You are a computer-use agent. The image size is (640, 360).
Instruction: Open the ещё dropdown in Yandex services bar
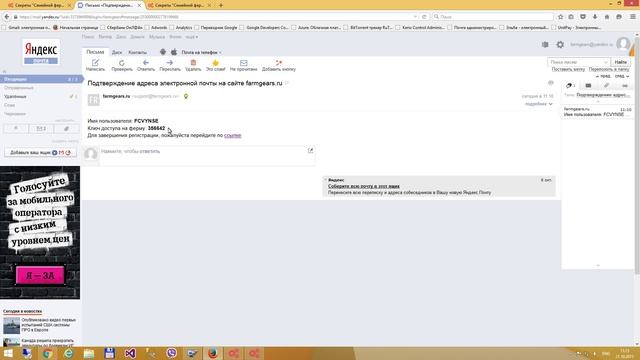pyautogui.click(x=191, y=37)
